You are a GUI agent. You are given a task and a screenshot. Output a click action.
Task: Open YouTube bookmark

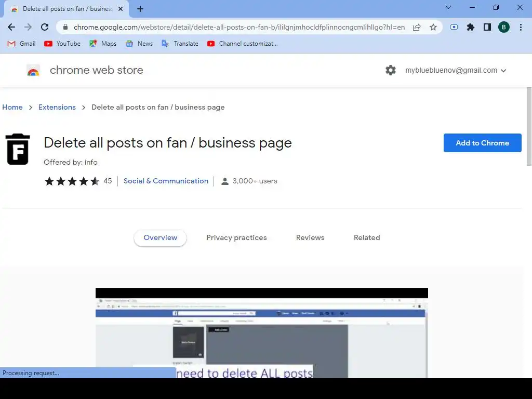pos(62,44)
